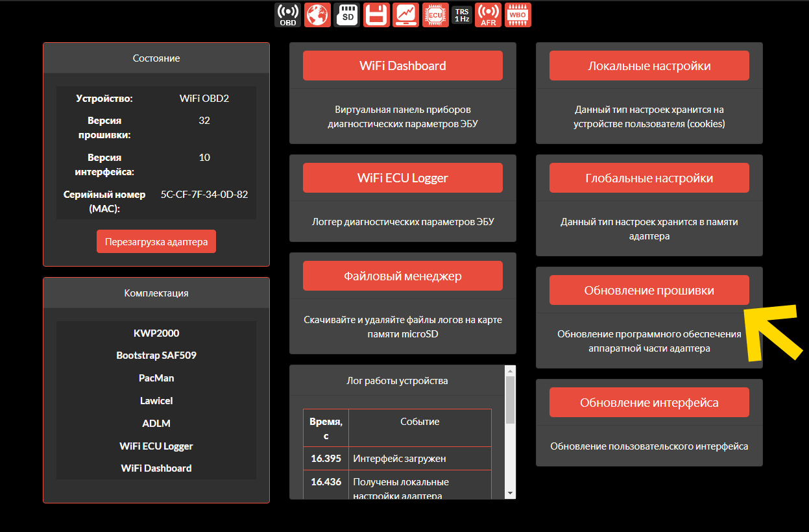Image resolution: width=809 pixels, height=532 pixels.
Task: Open Файловый менеджер
Action: [402, 276]
